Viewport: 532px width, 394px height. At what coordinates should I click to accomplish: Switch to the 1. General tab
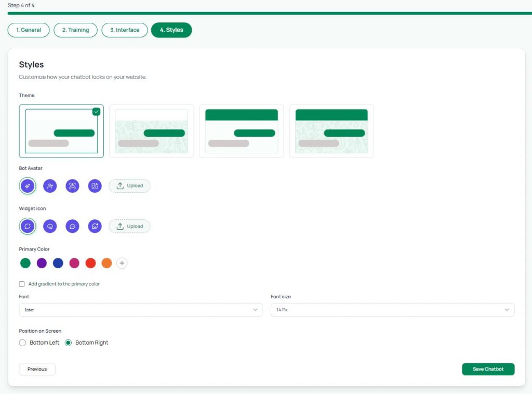click(29, 30)
